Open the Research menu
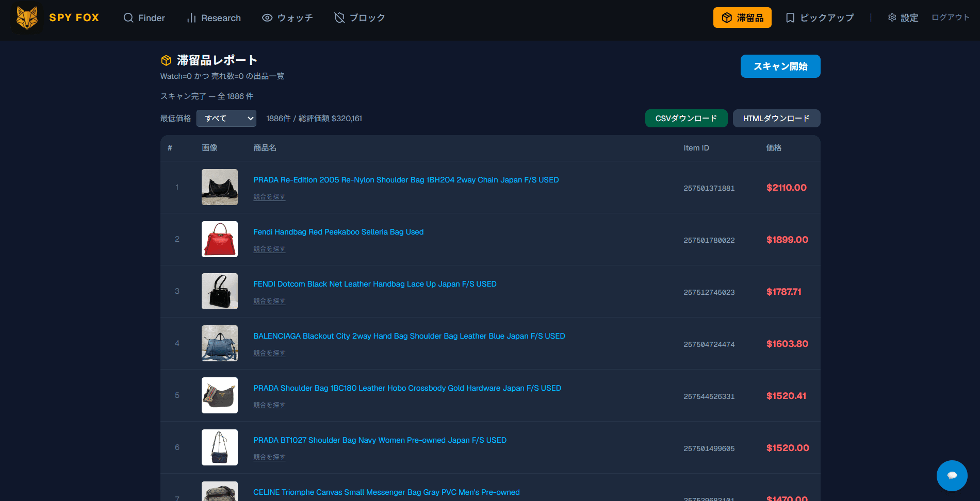980x501 pixels. [214, 18]
